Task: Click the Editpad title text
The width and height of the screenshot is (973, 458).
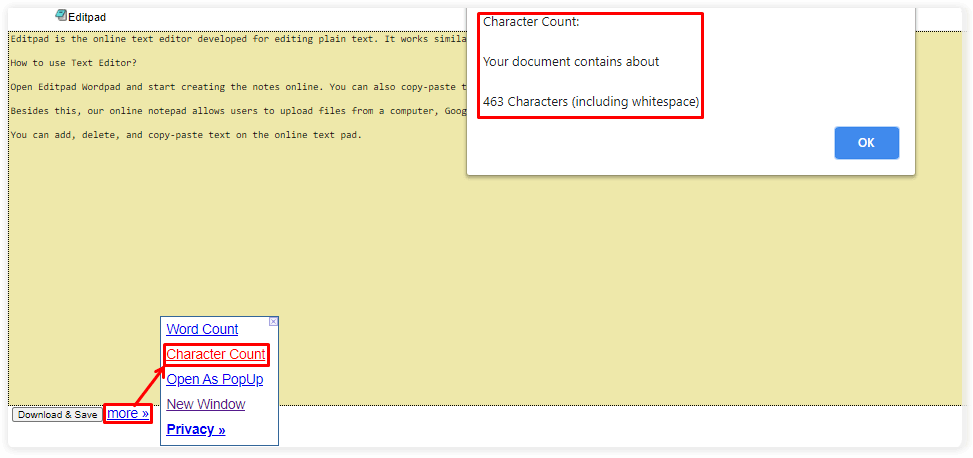Action: (x=87, y=17)
